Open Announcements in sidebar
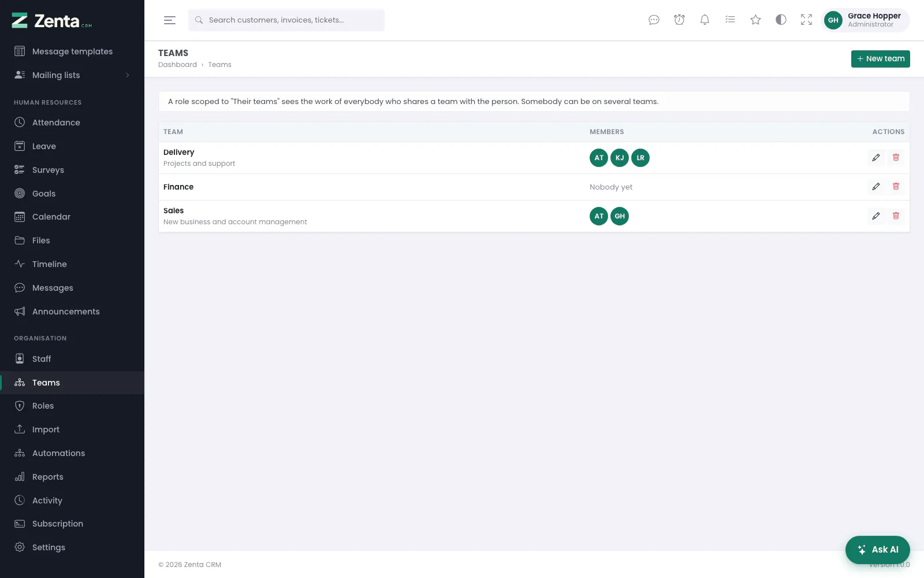 (x=72, y=312)
